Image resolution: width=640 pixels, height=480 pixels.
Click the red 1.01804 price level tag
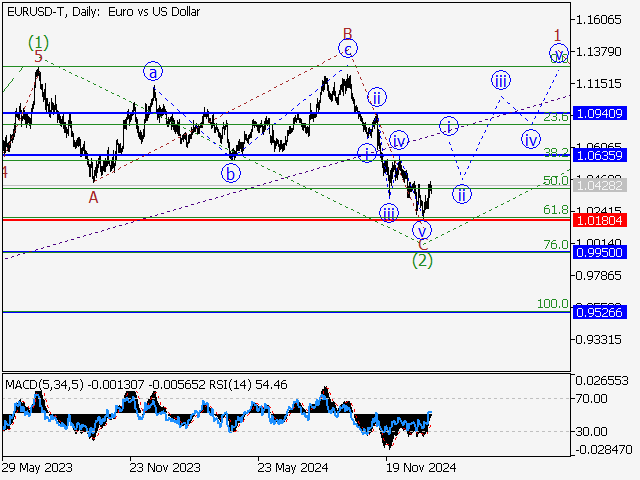(600, 219)
